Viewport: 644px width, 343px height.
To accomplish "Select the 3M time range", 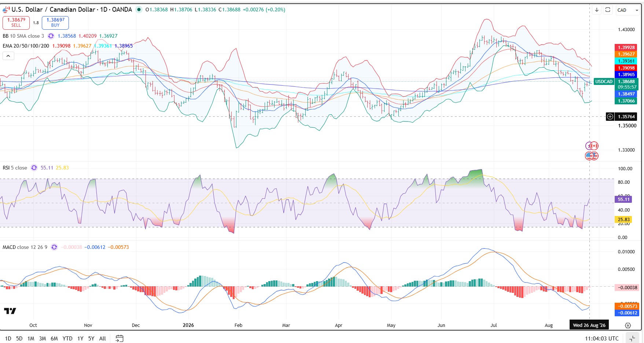I will 43,339.
